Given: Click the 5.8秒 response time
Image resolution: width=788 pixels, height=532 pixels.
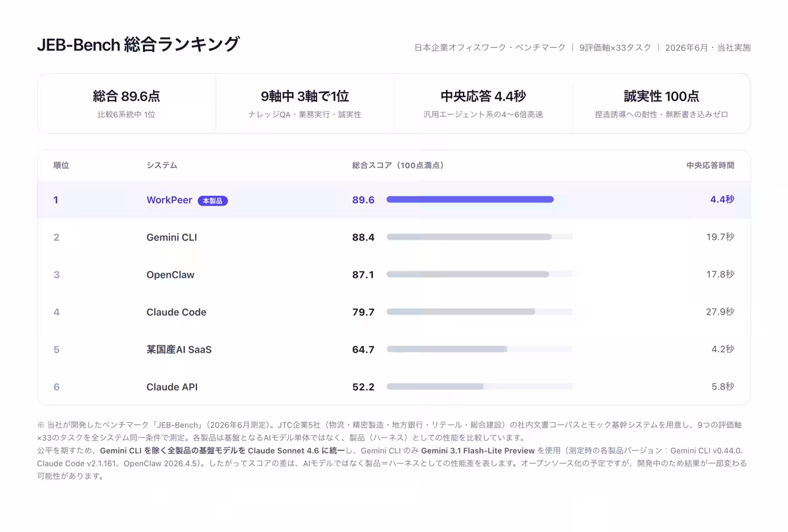Looking at the screenshot, I should coord(723,387).
